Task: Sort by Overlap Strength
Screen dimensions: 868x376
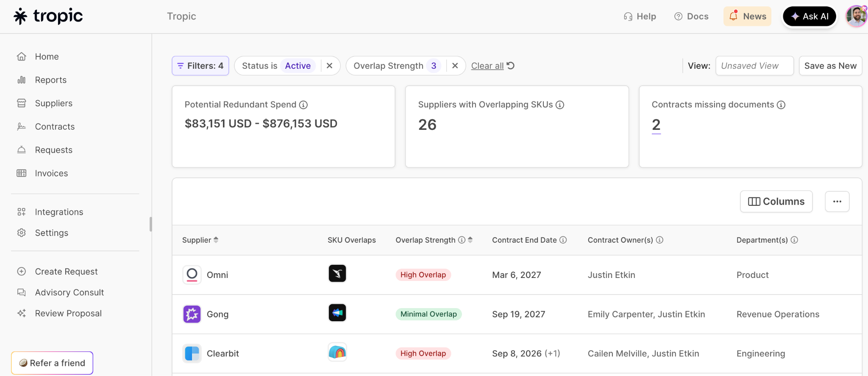Action: 470,240
